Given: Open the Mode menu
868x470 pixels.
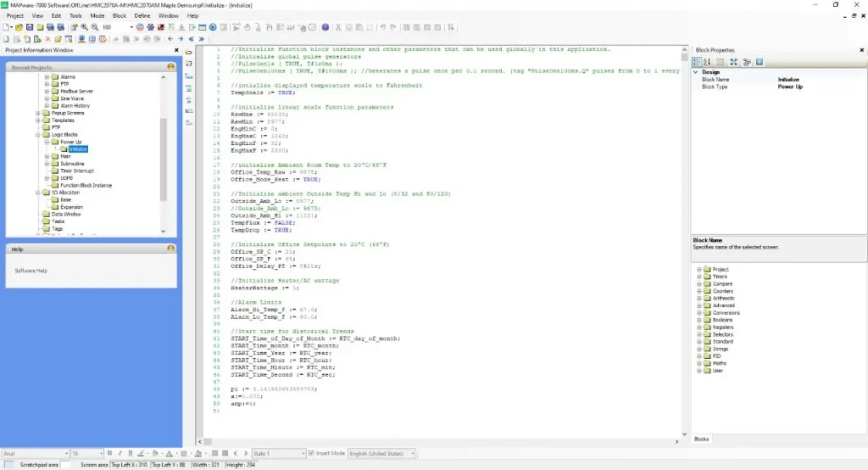Looking at the screenshot, I should pyautogui.click(x=97, y=15).
